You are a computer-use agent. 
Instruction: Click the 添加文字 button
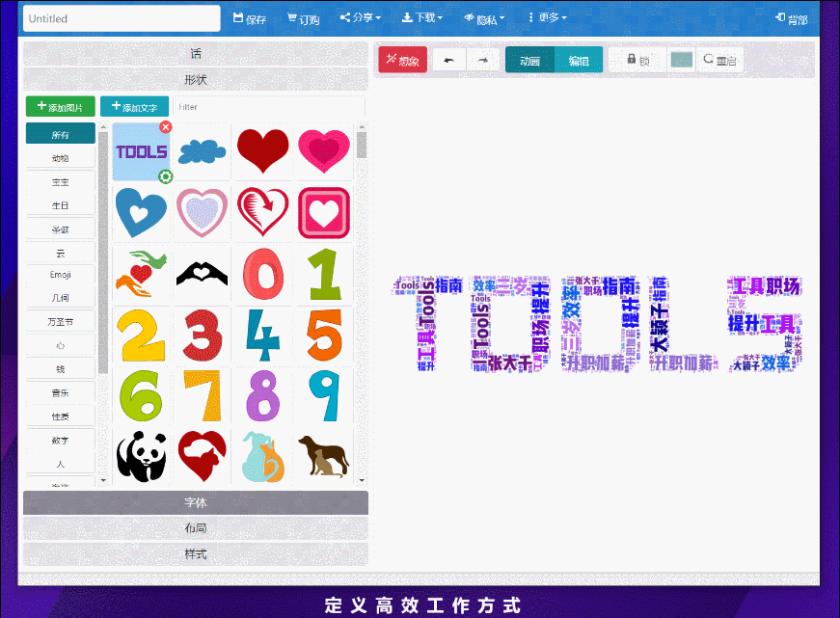tap(134, 107)
